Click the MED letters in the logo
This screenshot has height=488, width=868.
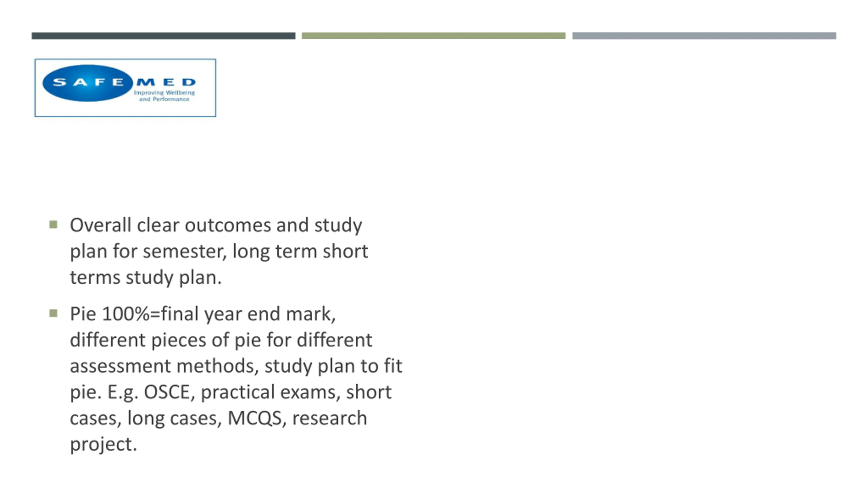166,82
